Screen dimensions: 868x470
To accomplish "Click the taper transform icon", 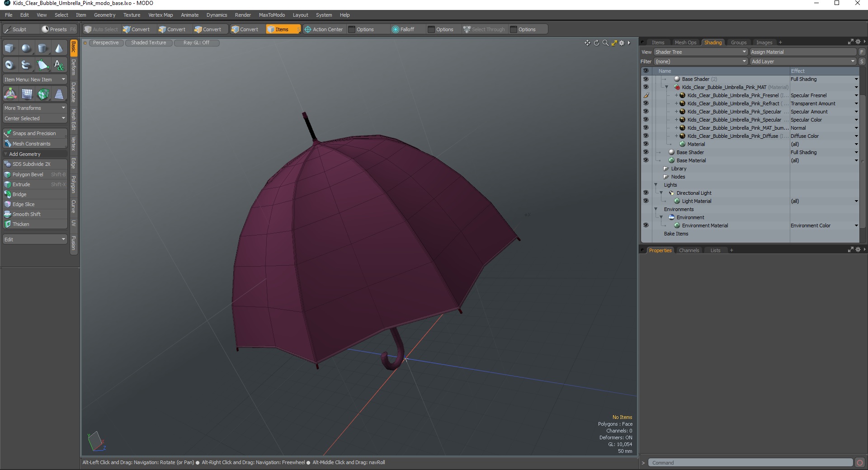I will coord(59,94).
